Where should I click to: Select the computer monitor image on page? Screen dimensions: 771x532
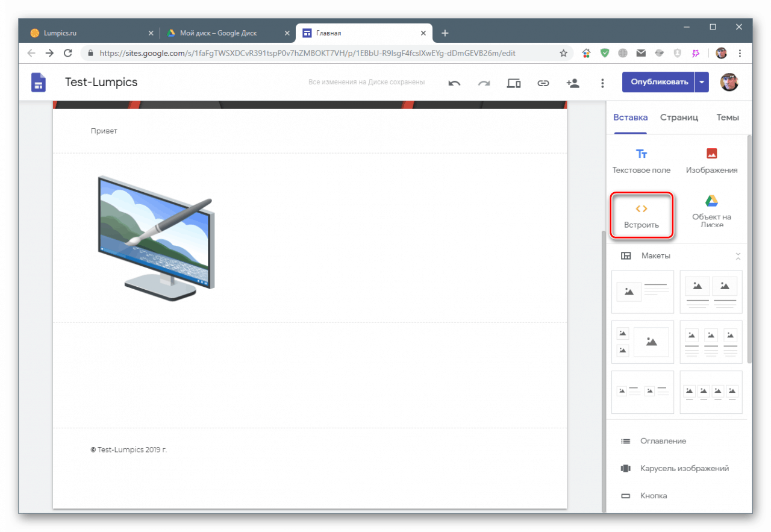pos(155,237)
